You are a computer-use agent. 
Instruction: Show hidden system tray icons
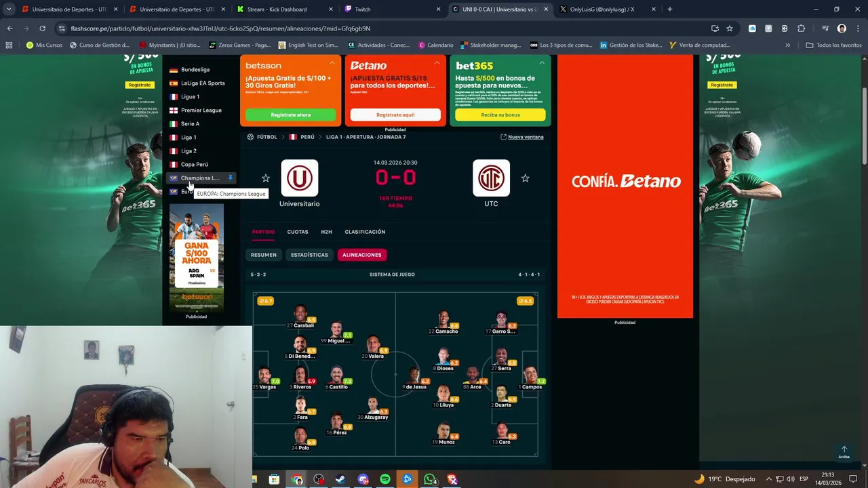pos(768,479)
